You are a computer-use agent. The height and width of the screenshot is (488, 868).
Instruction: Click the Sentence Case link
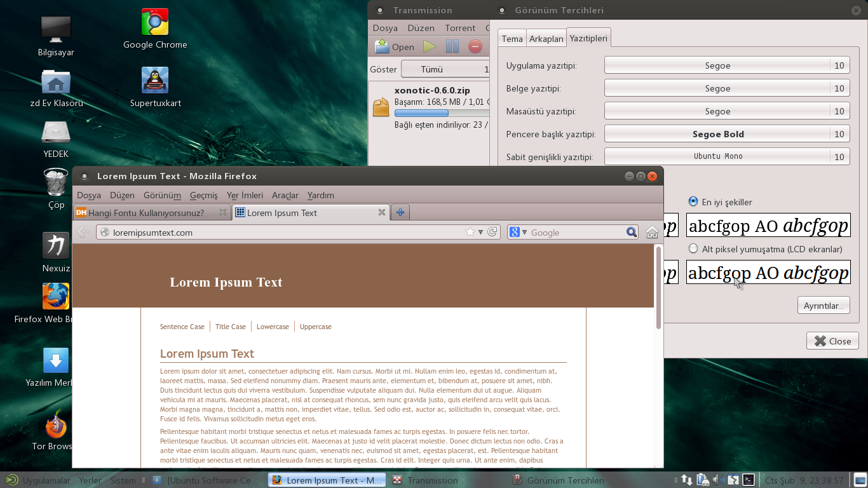[x=182, y=327]
